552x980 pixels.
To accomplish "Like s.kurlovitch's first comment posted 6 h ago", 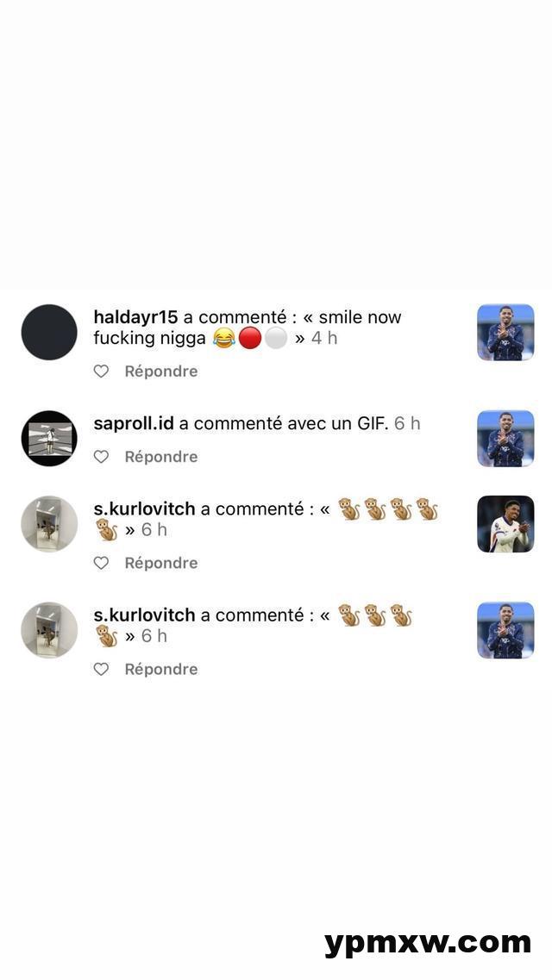I will [x=101, y=563].
